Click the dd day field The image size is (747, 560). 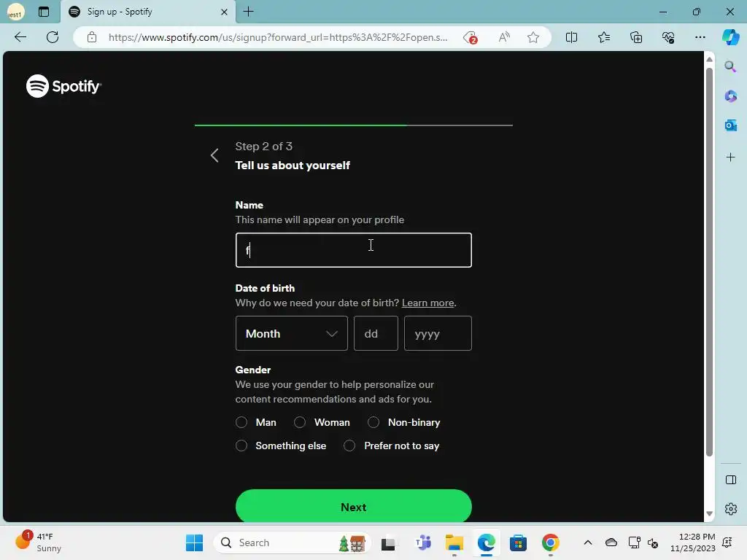pos(376,333)
